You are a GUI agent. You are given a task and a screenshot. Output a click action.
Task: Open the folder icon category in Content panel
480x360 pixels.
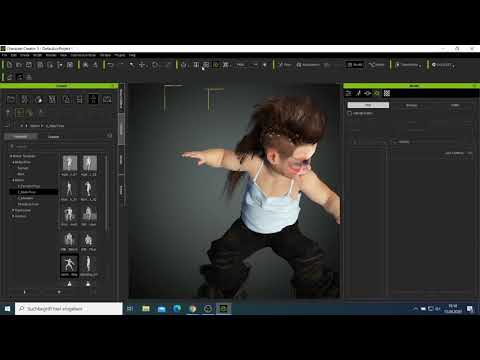point(11,99)
